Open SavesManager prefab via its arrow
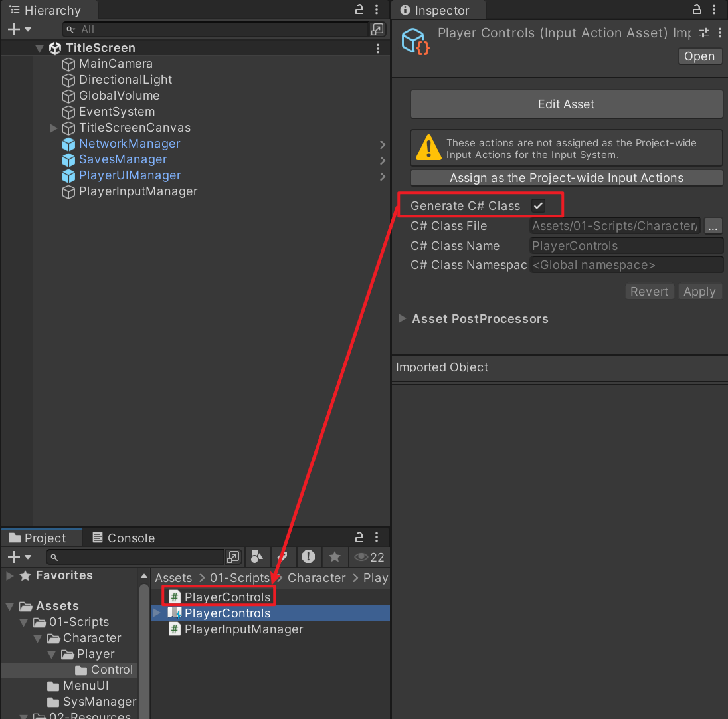The height and width of the screenshot is (719, 728). pos(382,160)
